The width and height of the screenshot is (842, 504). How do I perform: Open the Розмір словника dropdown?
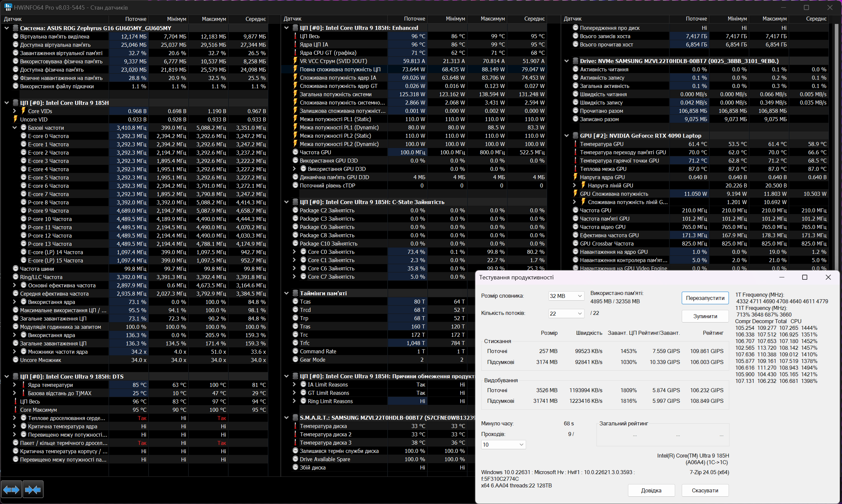click(566, 296)
